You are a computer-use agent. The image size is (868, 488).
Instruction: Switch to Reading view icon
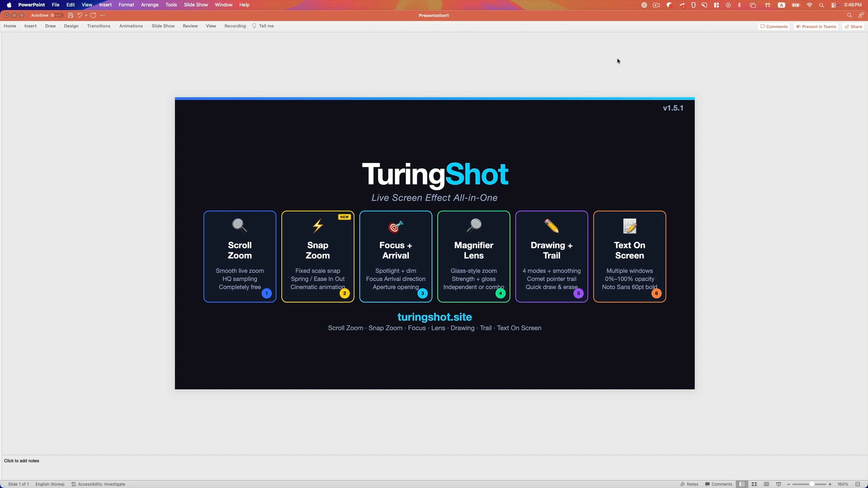point(766,484)
